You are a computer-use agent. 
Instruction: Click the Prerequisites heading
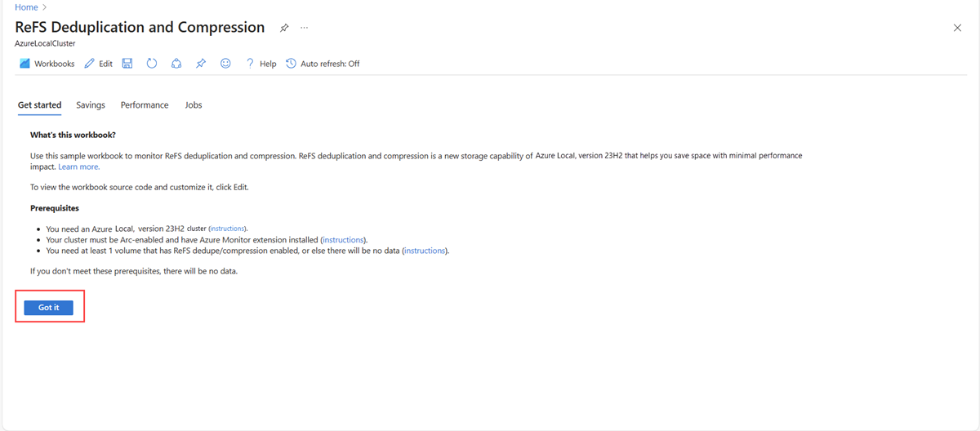[55, 208]
